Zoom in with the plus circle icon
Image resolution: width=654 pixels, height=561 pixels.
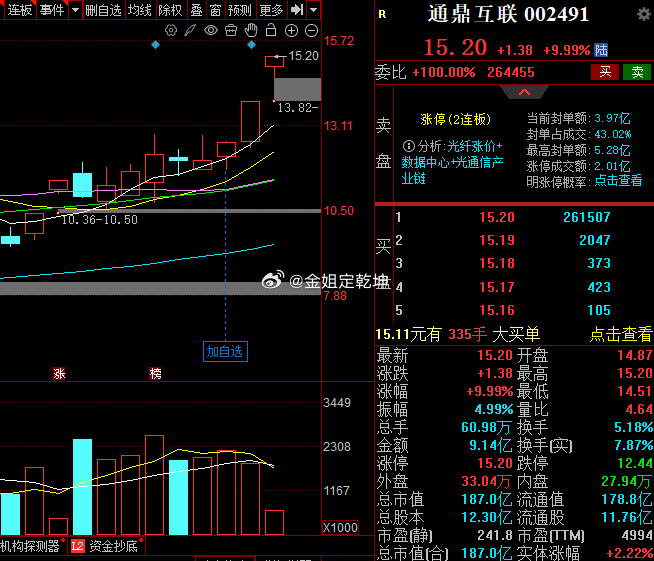pyautogui.click(x=291, y=30)
